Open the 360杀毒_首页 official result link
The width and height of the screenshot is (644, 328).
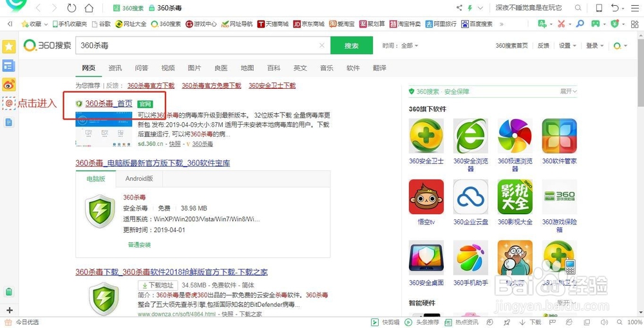[x=109, y=104]
